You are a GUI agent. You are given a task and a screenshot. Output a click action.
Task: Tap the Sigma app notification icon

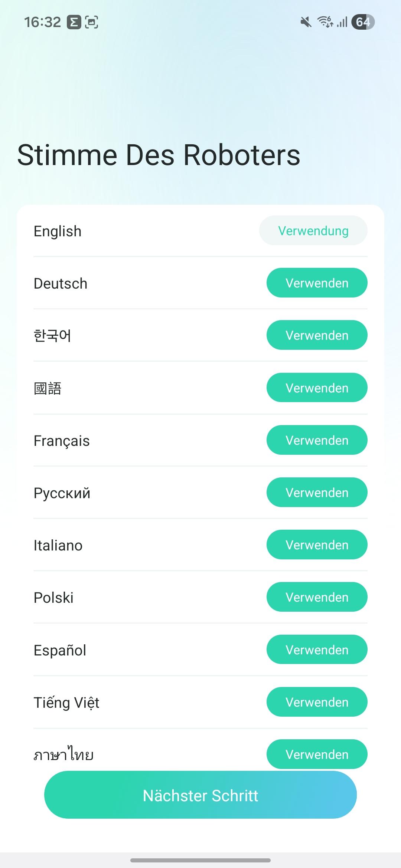tap(74, 22)
